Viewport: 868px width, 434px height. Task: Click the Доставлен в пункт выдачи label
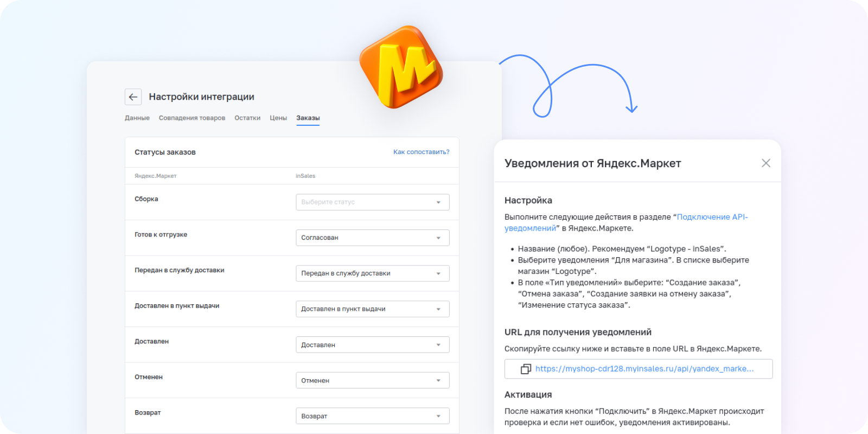177,306
